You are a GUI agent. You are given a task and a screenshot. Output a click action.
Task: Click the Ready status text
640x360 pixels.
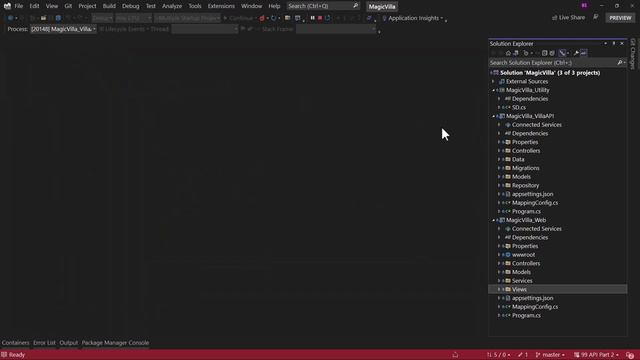[x=17, y=355]
